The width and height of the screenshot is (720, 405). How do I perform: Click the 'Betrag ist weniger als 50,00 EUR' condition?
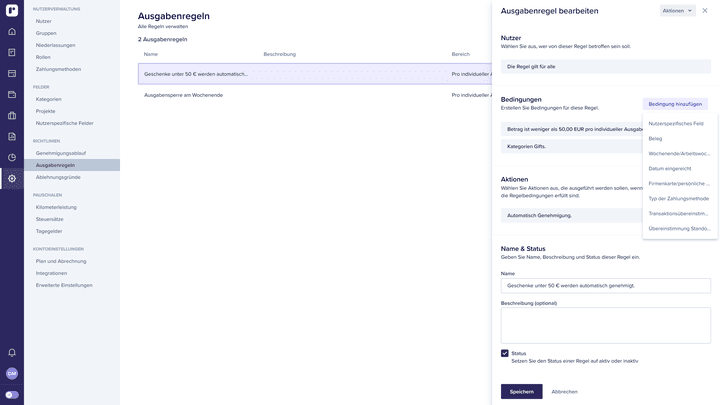[572, 129]
